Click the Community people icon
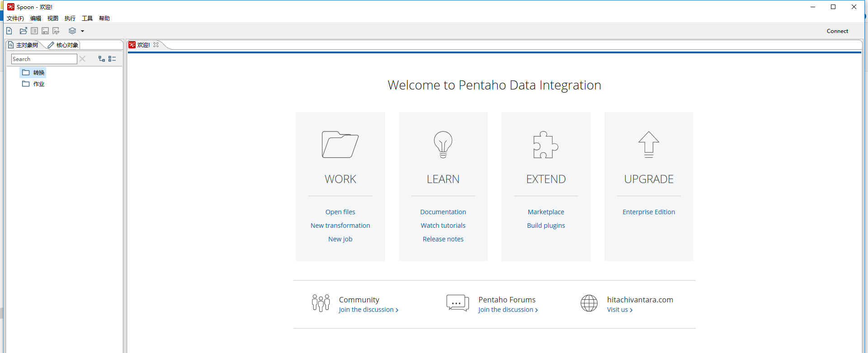The image size is (868, 353). point(321,303)
